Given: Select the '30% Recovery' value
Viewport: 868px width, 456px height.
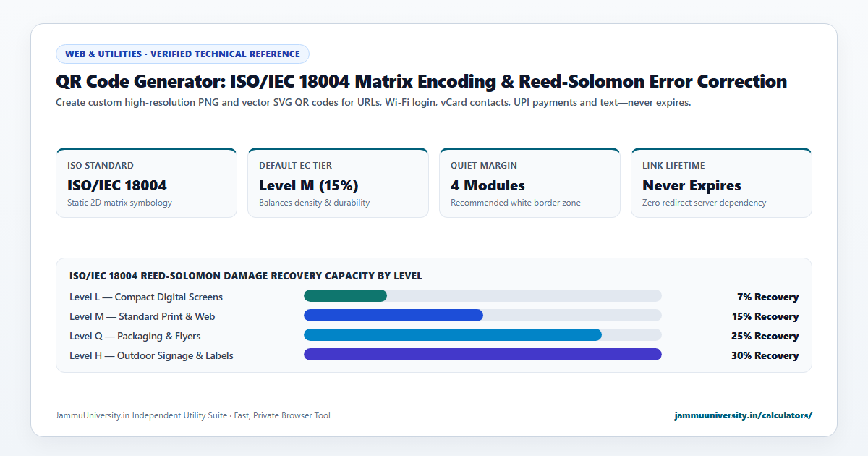Looking at the screenshot, I should tap(765, 355).
